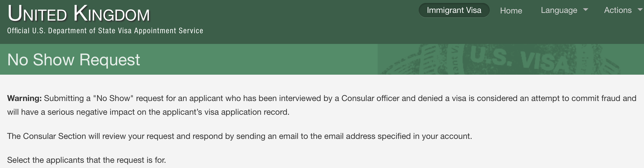This screenshot has height=168, width=644.
Task: Click the quoted "No Show" phrase in the warning
Action: pyautogui.click(x=113, y=98)
